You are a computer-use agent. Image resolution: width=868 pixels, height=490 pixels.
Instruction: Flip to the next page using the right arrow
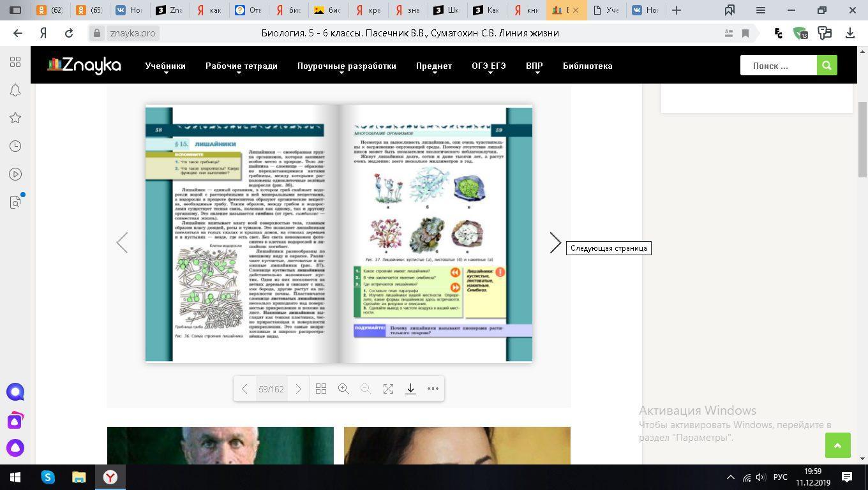[x=555, y=243]
